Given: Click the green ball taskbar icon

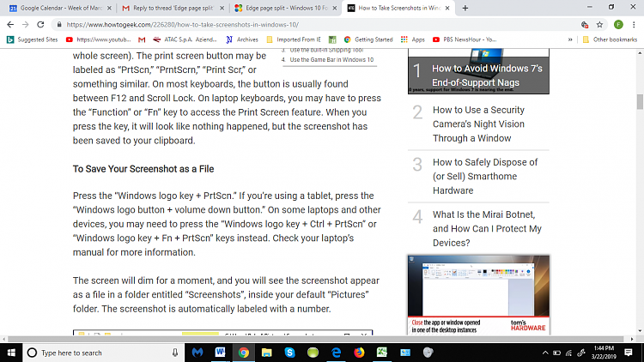Looking at the screenshot, I should (x=313, y=353).
